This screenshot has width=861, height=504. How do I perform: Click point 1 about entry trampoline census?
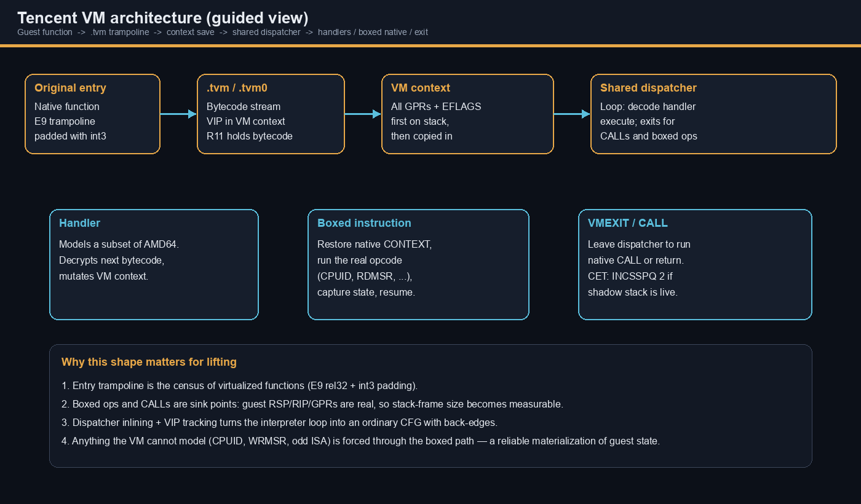pyautogui.click(x=240, y=386)
